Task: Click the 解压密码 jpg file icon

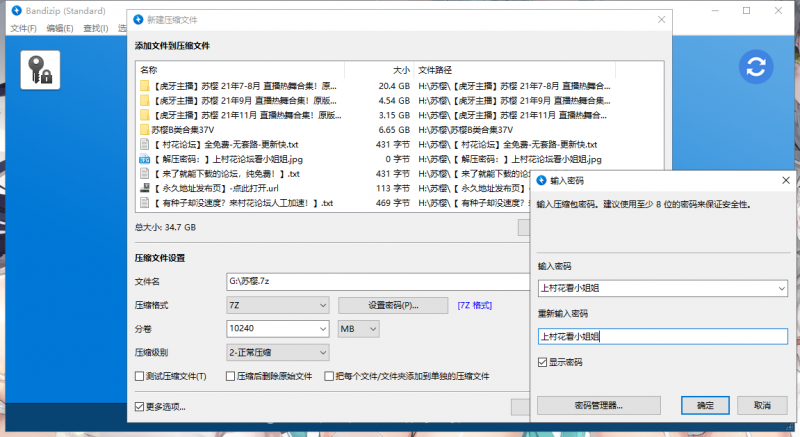Action: [x=145, y=159]
